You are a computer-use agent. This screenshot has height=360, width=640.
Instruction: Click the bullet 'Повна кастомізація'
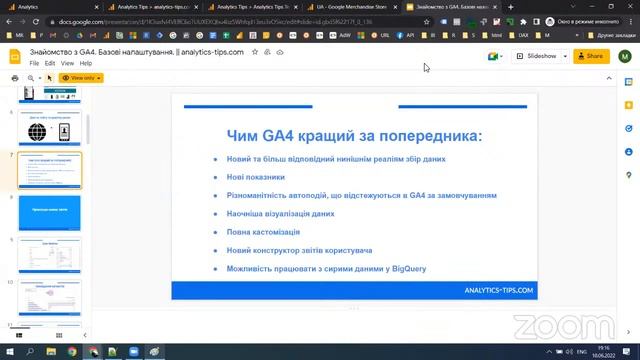tap(263, 232)
